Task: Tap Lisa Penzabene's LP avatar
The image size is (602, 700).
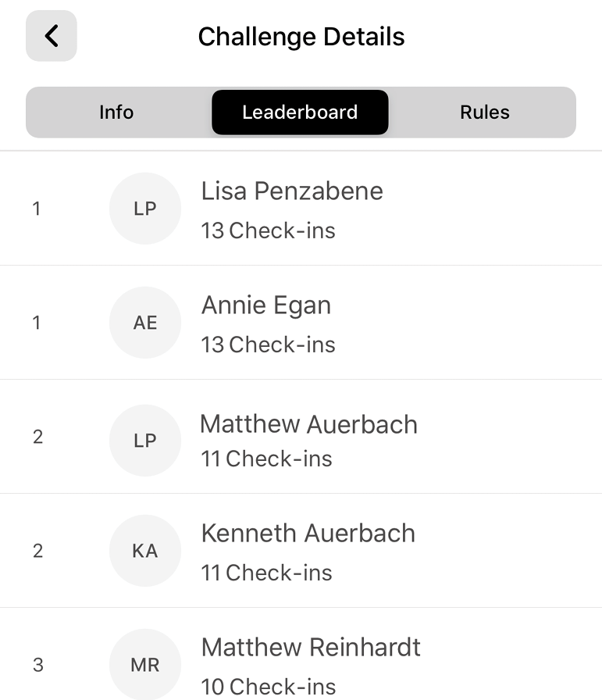Action: coord(145,209)
